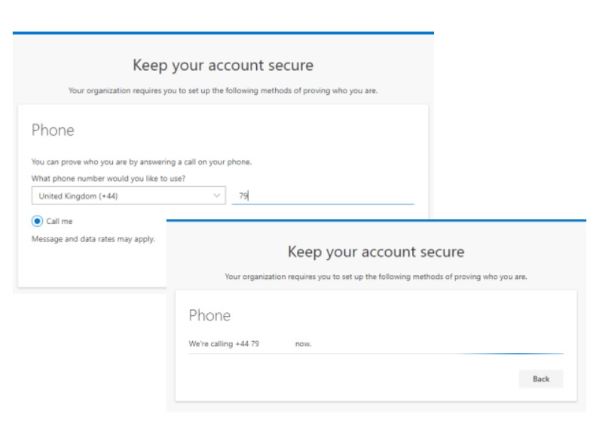
Task: Click Phone heading in the setup dialog
Action: tap(52, 130)
